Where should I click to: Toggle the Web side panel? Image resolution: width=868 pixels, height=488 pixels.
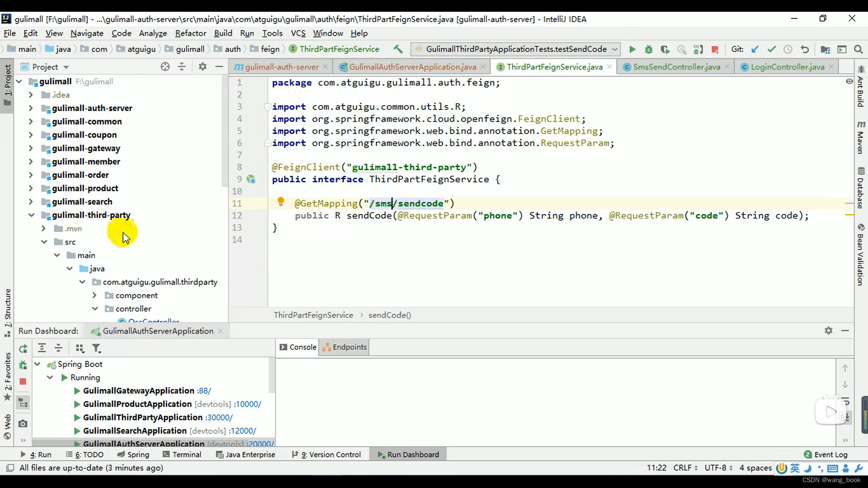click(7, 427)
